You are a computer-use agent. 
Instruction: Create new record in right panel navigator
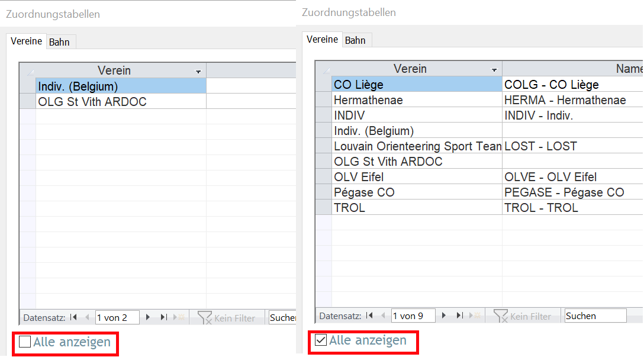475,316
